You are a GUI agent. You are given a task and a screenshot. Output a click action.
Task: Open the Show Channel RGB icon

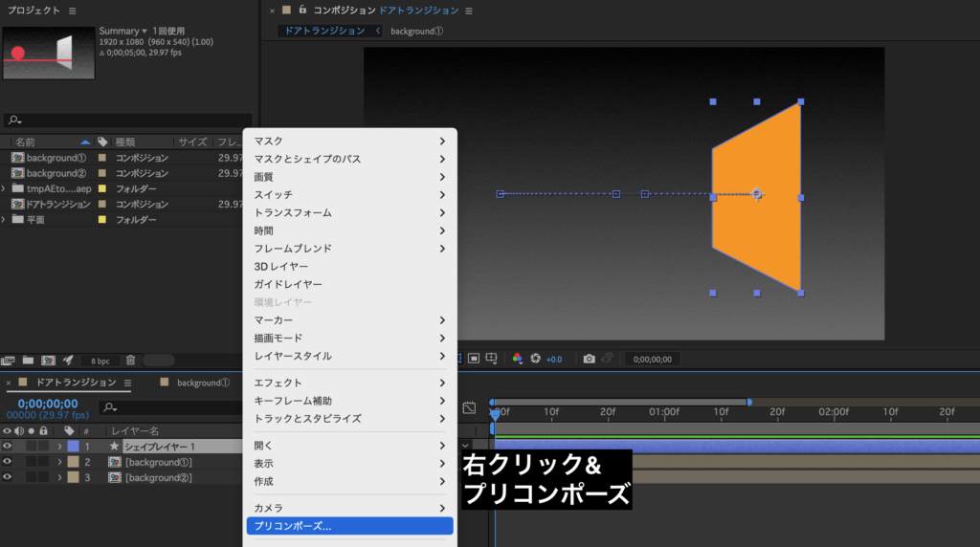(x=518, y=359)
